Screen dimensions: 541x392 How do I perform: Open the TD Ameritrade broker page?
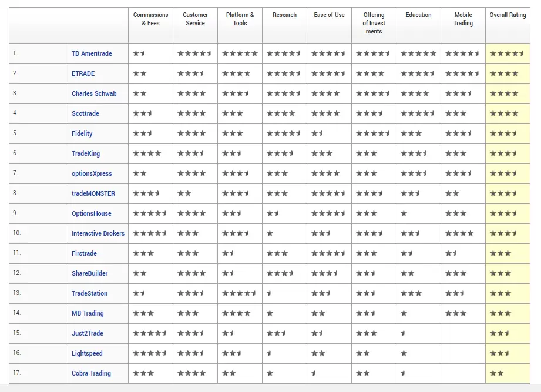tap(92, 53)
